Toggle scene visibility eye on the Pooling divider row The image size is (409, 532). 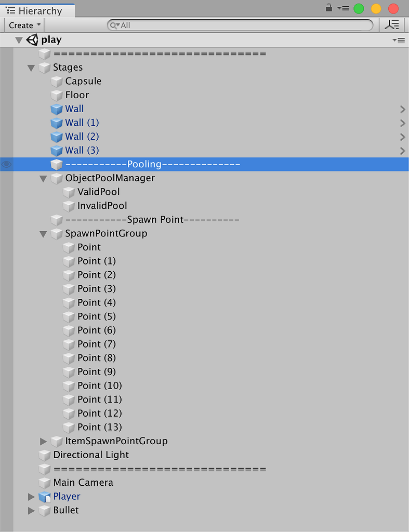click(7, 164)
